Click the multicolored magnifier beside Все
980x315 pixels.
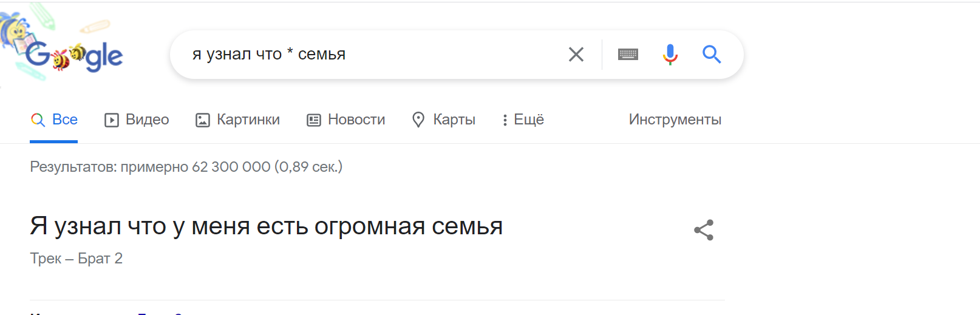(38, 120)
